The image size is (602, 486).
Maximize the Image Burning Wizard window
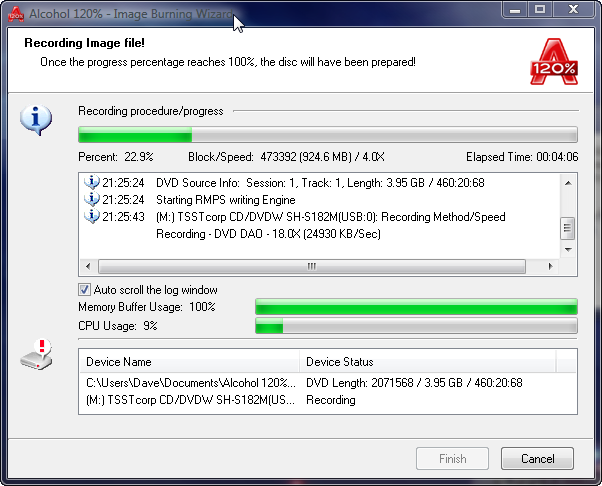(540, 9)
